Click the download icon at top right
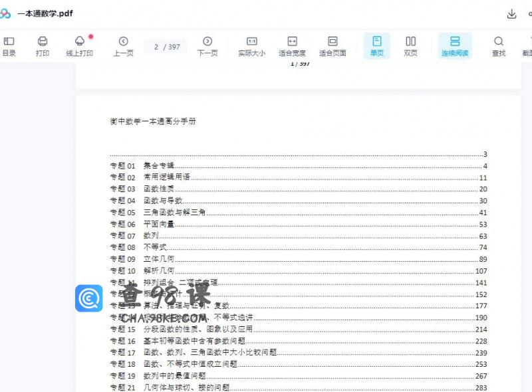This screenshot has width=532, height=392. click(511, 13)
